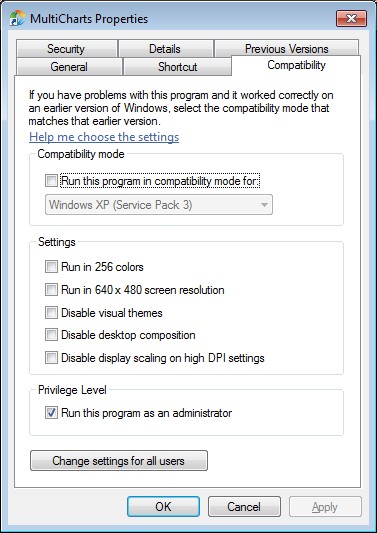This screenshot has height=533, width=377.
Task: Enable Run this program in compatibility mode
Action: 51,181
